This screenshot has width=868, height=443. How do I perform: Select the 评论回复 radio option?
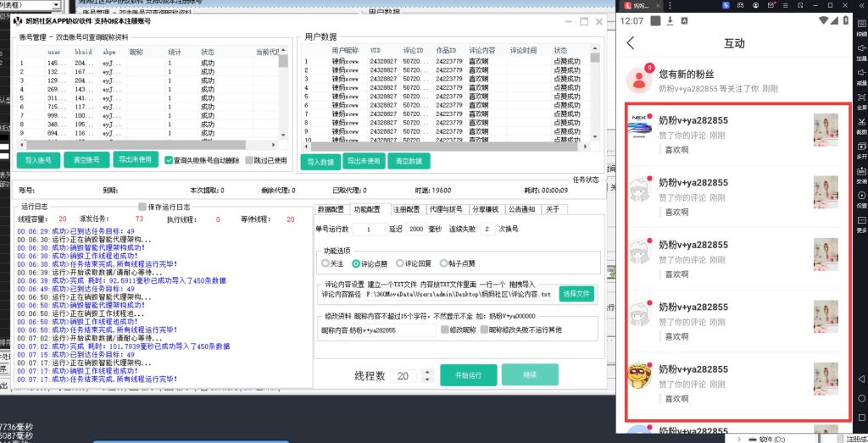(x=400, y=263)
